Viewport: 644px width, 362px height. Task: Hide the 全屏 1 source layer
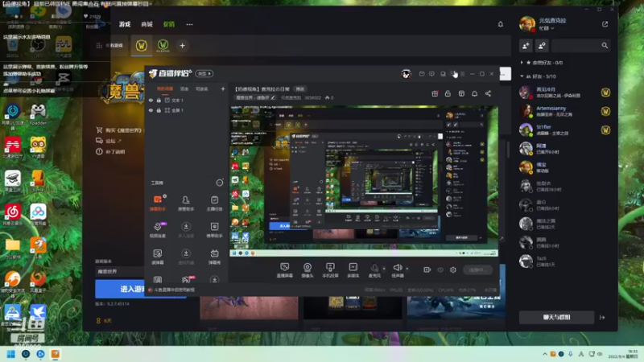(x=151, y=110)
